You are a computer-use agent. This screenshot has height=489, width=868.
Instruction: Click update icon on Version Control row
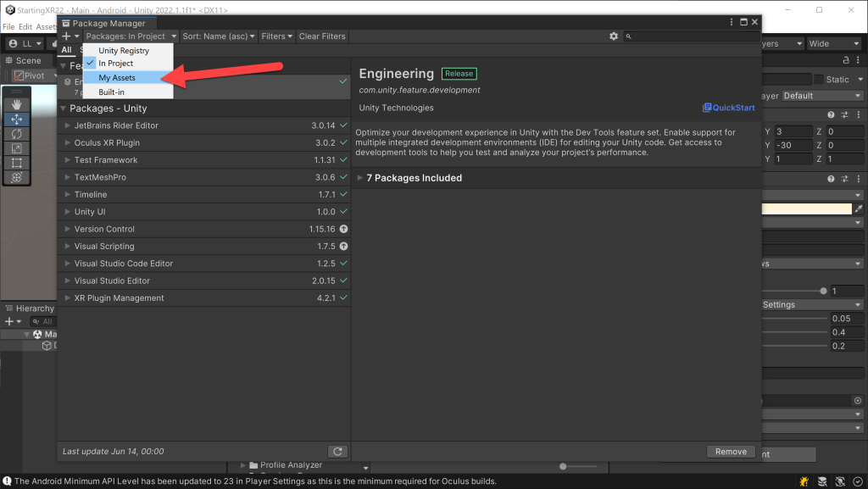(344, 229)
